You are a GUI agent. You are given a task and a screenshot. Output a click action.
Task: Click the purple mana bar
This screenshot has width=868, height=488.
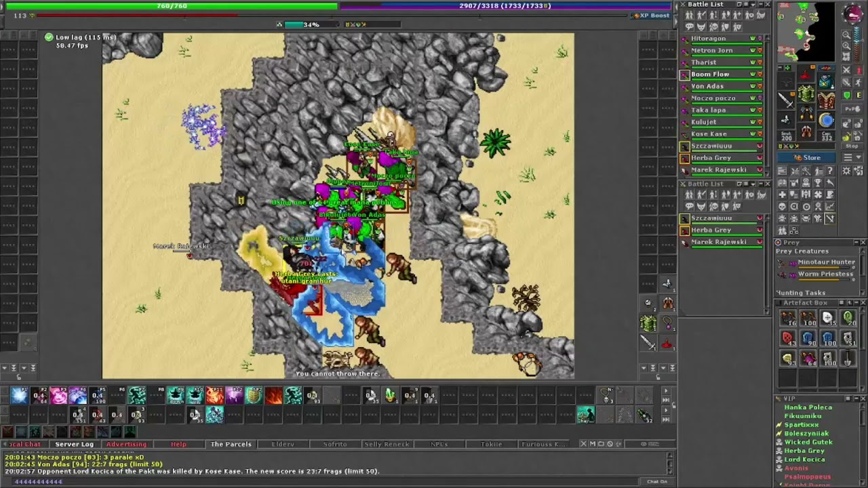pos(507,6)
